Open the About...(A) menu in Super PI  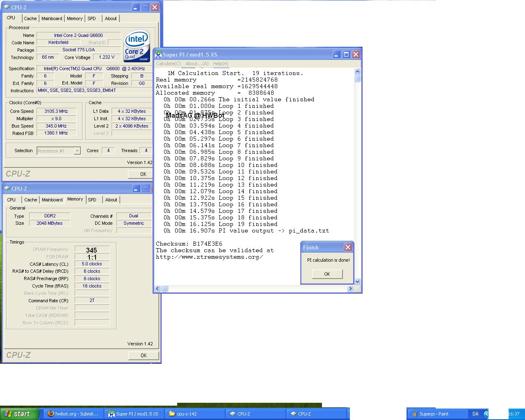[x=197, y=64]
